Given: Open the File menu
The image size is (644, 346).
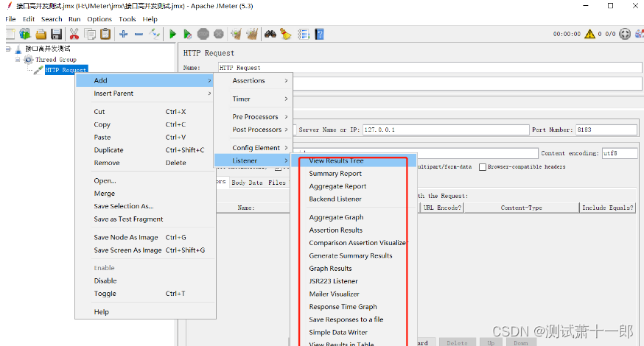Looking at the screenshot, I should [x=10, y=19].
